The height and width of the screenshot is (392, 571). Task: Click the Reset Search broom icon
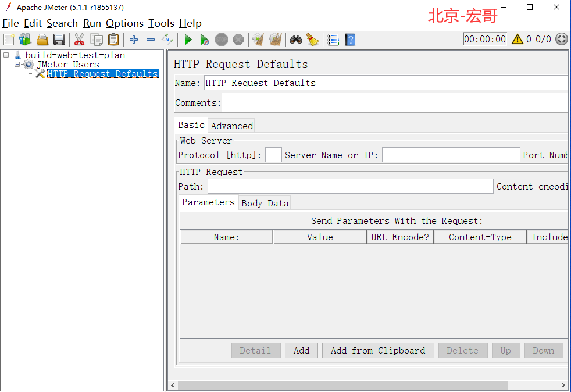click(x=312, y=40)
